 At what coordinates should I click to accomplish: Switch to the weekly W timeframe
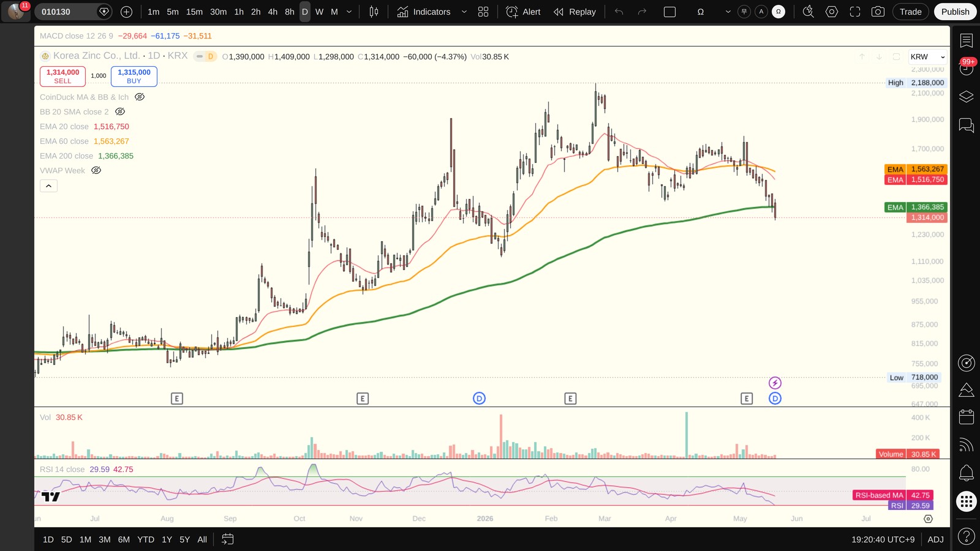pyautogui.click(x=319, y=12)
